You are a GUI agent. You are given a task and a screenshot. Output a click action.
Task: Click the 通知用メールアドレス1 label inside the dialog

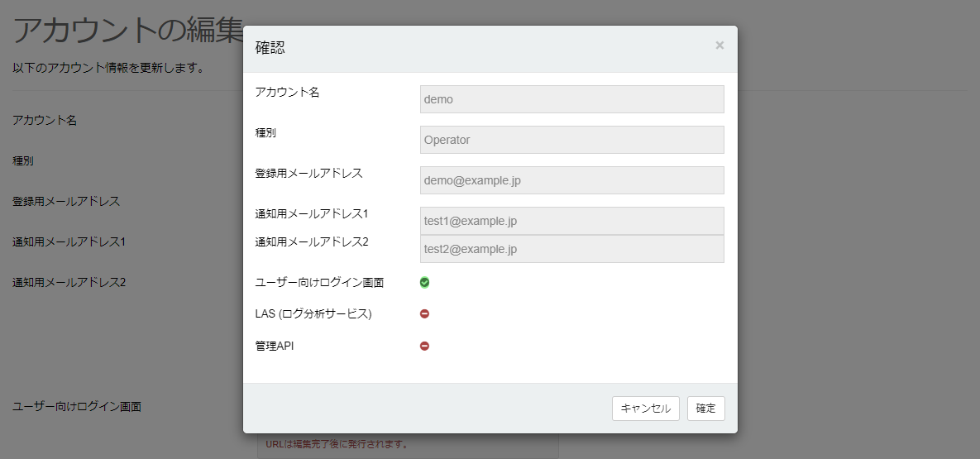[x=312, y=214]
